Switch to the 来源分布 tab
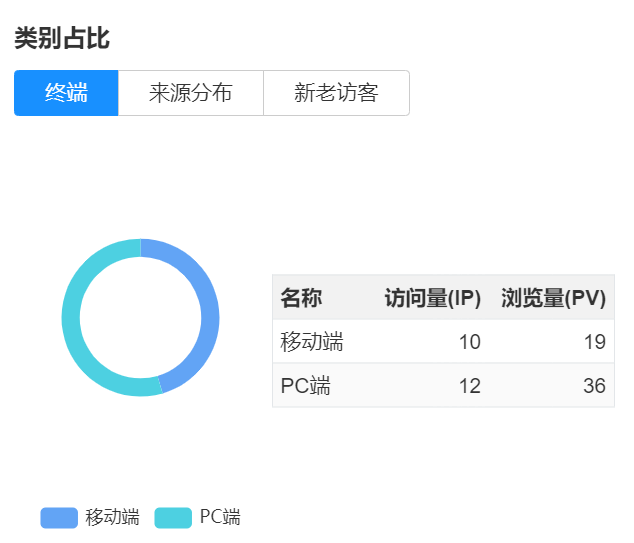The width and height of the screenshot is (634, 543). (x=190, y=93)
